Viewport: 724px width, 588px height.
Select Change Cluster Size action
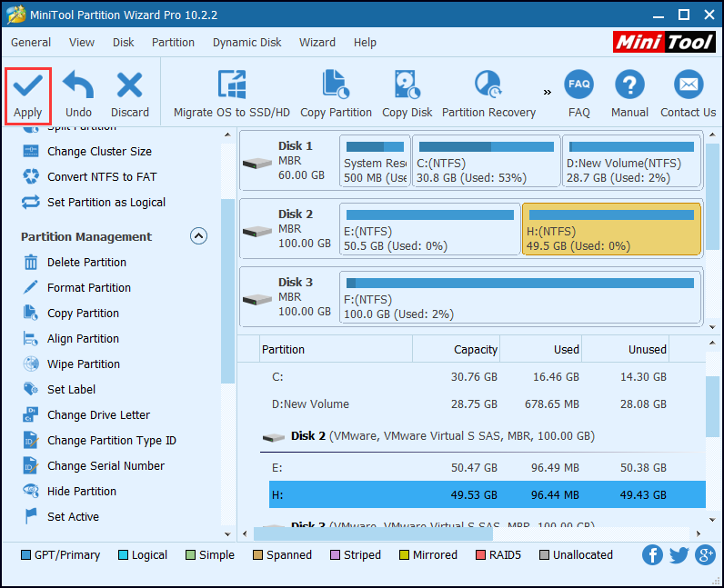(87, 152)
